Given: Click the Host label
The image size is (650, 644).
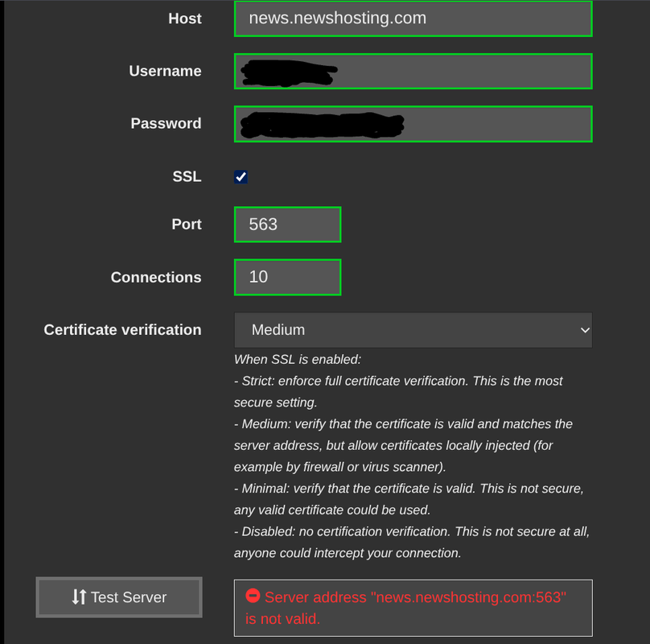Looking at the screenshot, I should point(184,19).
